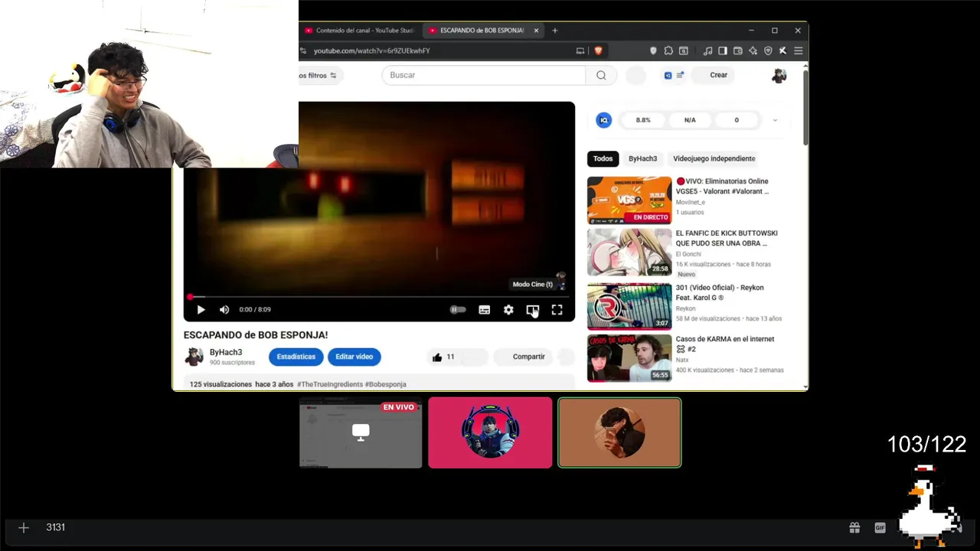Open the title '301 (Video Oficial) - Reykon'
This screenshot has width=980, height=551.
tap(719, 292)
